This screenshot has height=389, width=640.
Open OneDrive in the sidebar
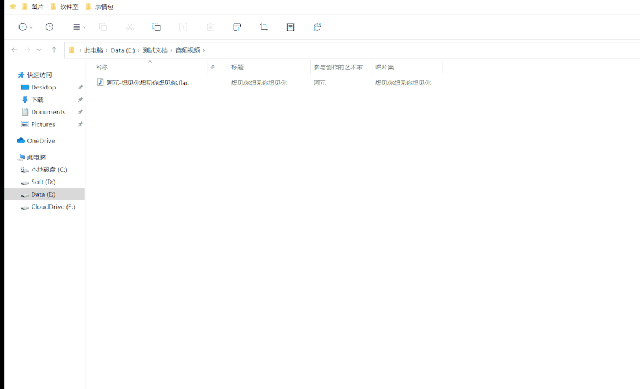click(41, 140)
